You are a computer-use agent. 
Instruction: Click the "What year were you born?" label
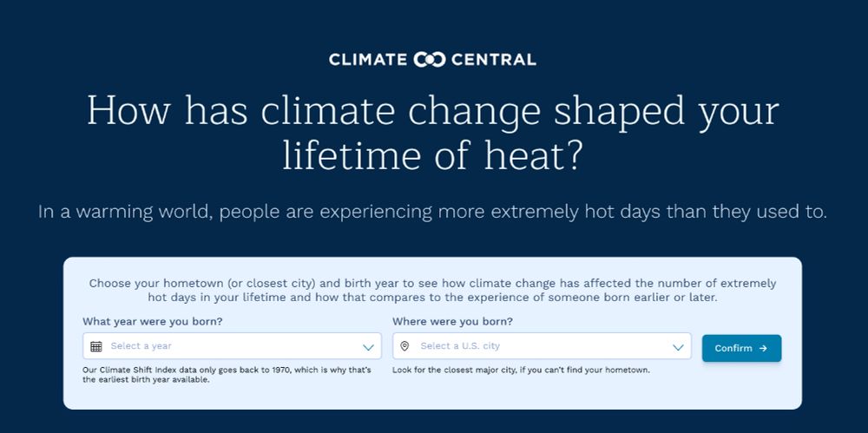pyautogui.click(x=152, y=321)
